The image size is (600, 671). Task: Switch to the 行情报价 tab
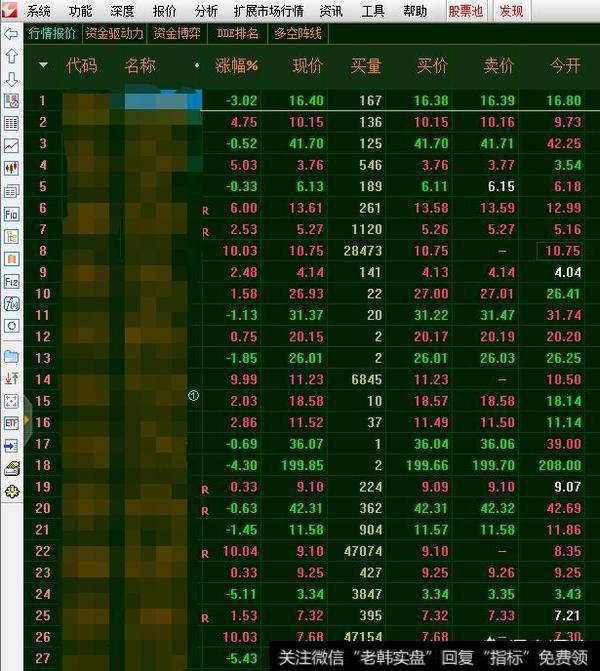point(52,33)
